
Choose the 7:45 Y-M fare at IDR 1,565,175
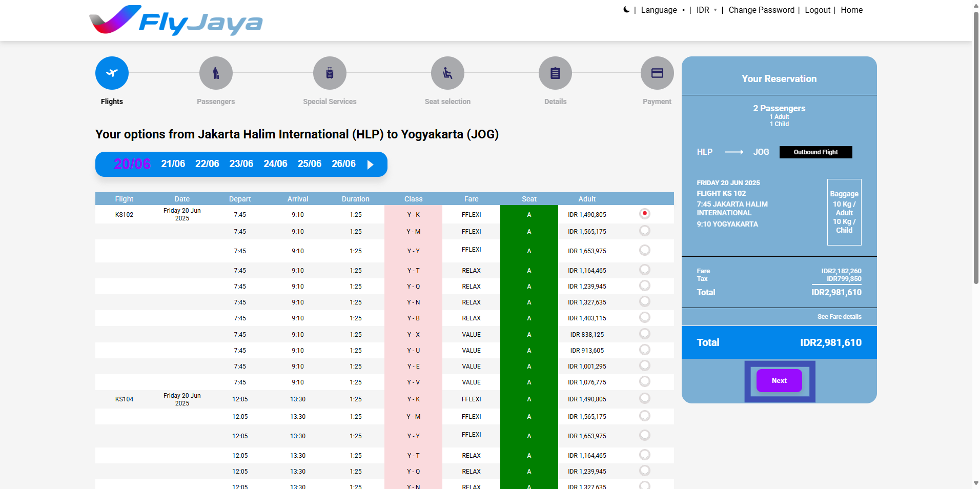coord(645,231)
